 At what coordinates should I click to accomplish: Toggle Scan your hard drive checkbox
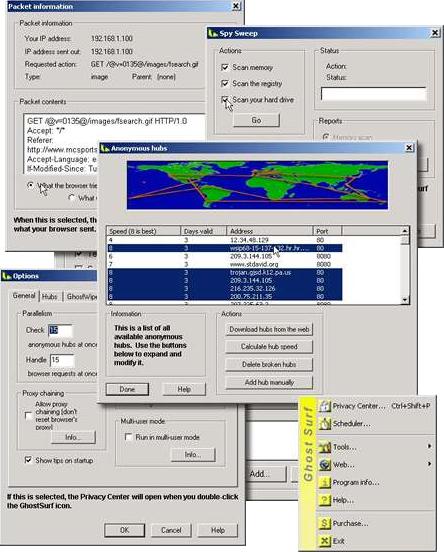point(224,100)
